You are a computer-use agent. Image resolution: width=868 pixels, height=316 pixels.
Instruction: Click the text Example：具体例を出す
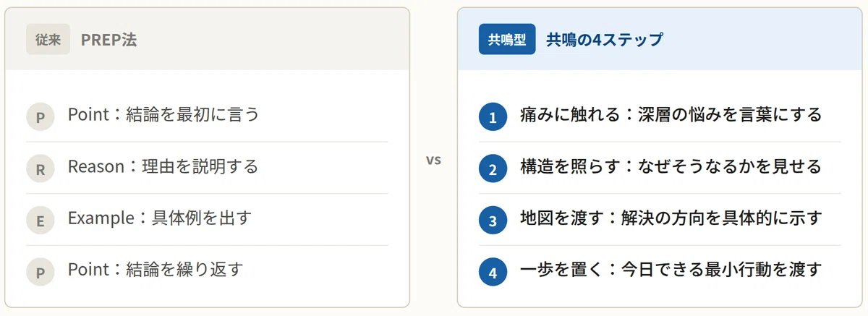point(160,218)
